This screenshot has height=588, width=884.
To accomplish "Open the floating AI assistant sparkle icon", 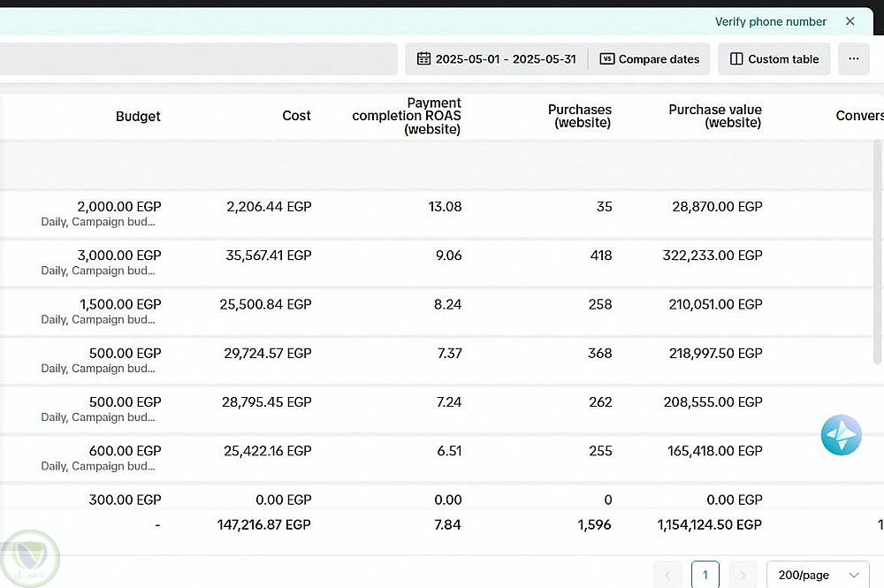I will (841, 435).
